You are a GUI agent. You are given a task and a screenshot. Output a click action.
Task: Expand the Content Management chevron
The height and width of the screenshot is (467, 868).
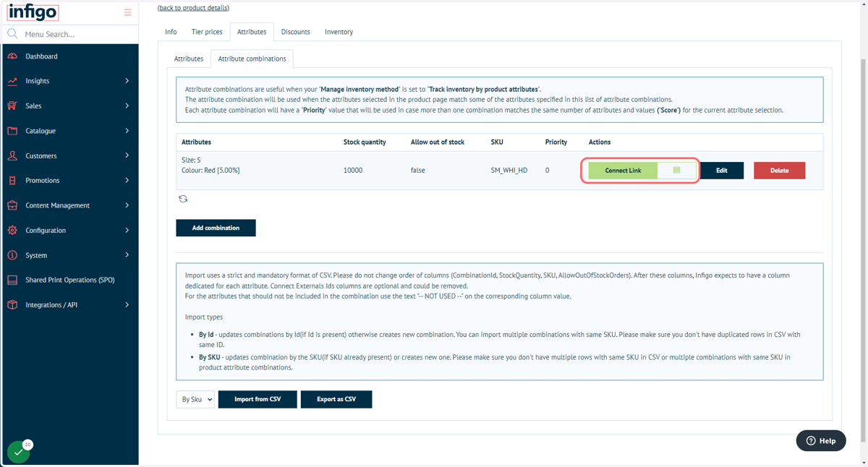127,205
